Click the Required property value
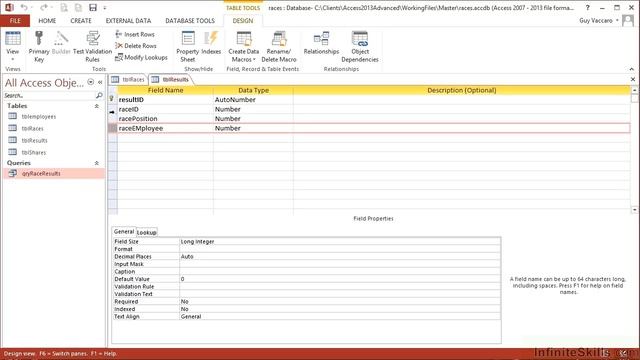 (340, 302)
